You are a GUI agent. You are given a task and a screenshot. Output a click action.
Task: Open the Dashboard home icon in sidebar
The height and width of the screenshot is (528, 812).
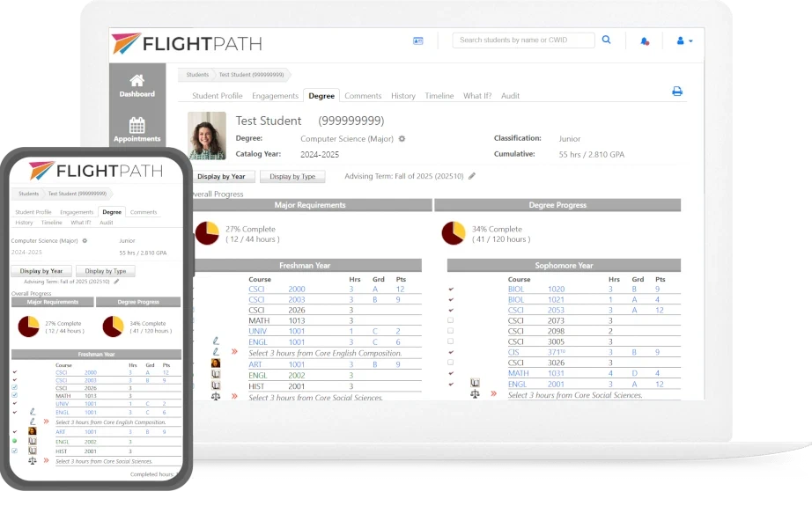click(137, 81)
